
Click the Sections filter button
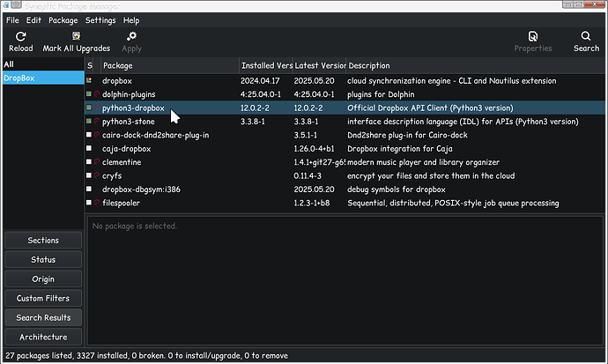pos(43,241)
